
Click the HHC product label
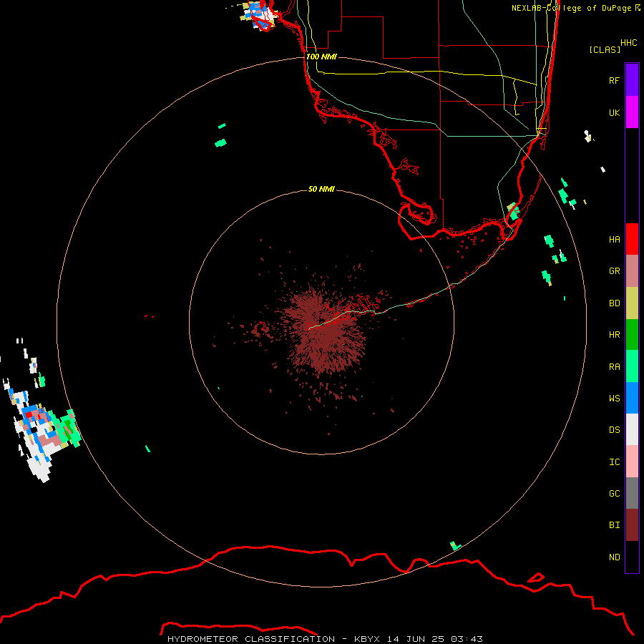[x=628, y=43]
